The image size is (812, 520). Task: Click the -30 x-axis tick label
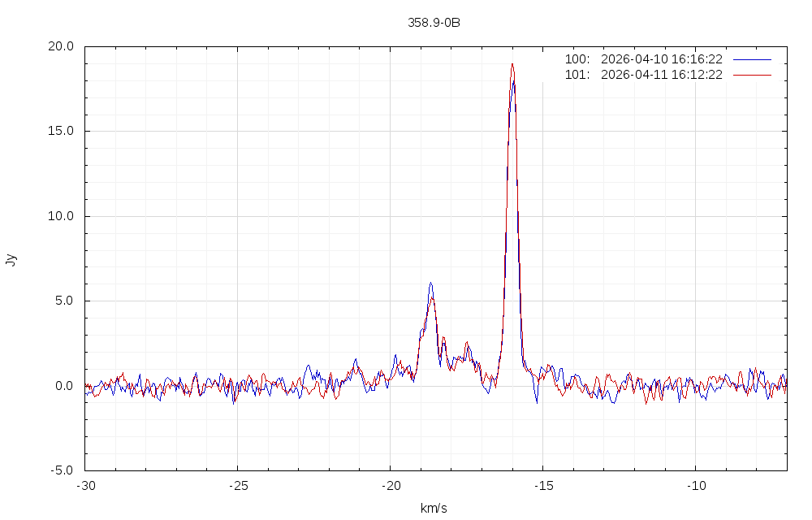(85, 484)
